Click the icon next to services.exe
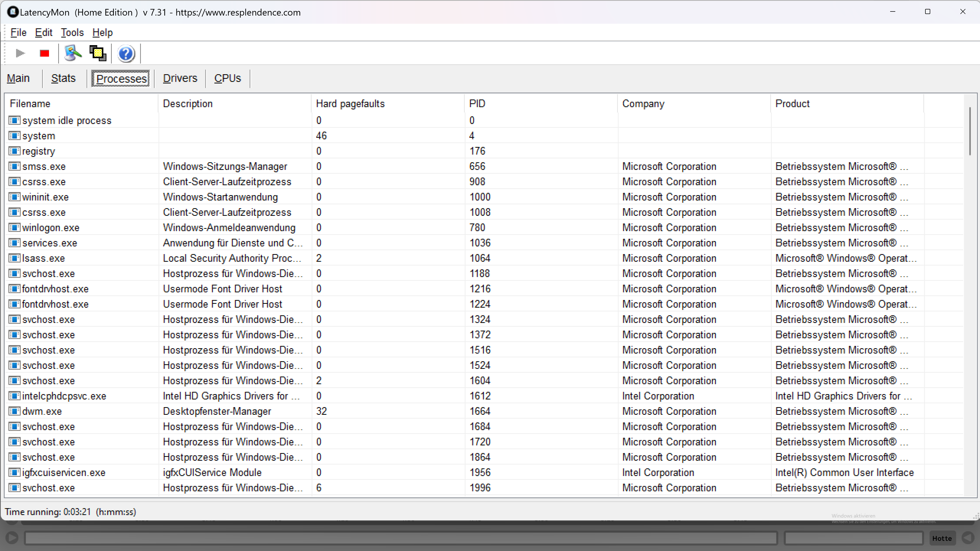This screenshot has height=551, width=980. [x=15, y=243]
